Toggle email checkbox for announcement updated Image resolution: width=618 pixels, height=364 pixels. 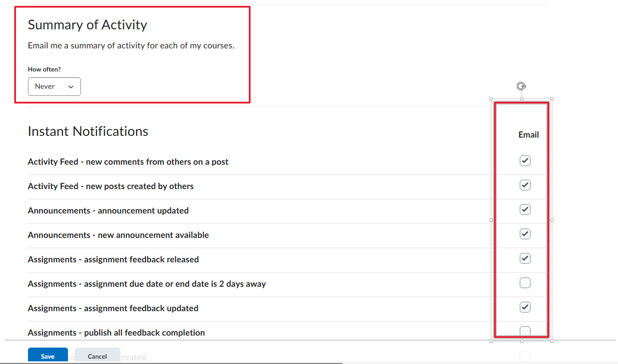(525, 210)
